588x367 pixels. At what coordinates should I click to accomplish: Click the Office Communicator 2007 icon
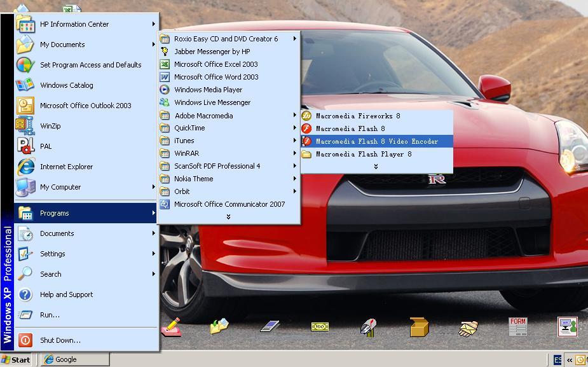(x=165, y=204)
